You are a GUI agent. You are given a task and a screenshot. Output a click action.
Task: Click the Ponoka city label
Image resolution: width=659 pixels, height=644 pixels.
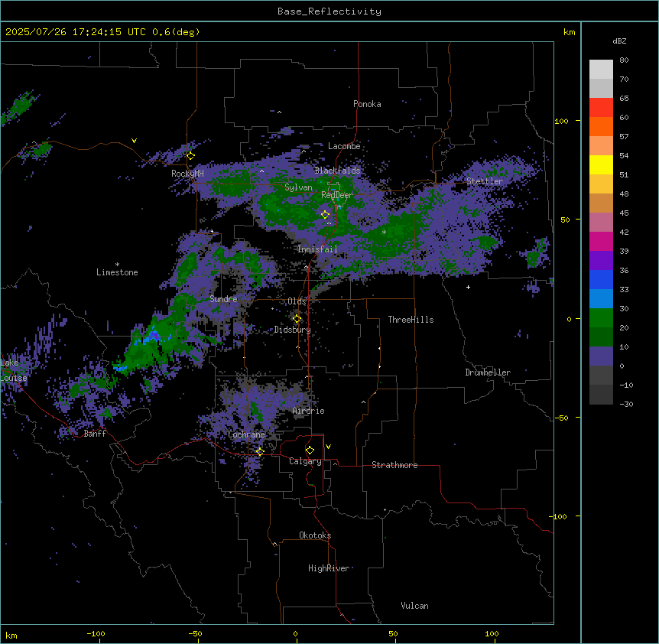click(367, 104)
